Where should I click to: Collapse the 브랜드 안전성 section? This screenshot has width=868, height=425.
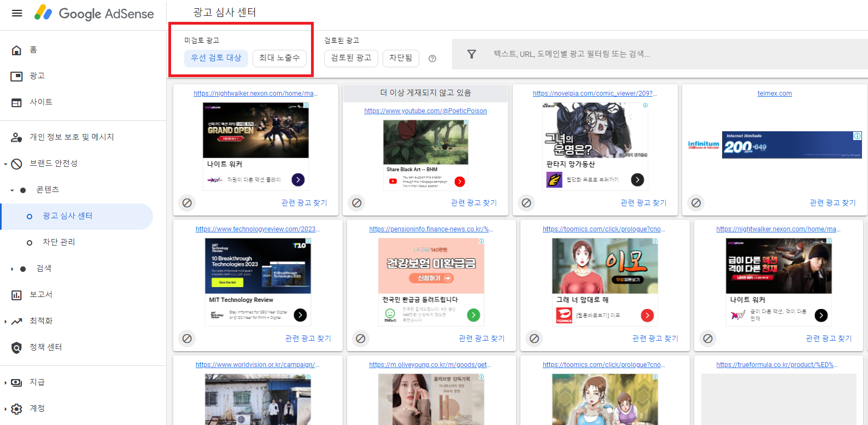(5, 164)
